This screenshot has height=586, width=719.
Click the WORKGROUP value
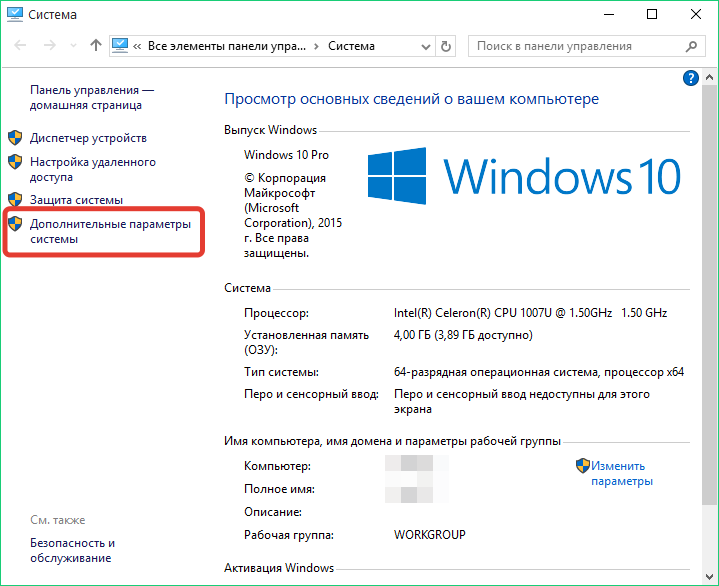(x=430, y=535)
